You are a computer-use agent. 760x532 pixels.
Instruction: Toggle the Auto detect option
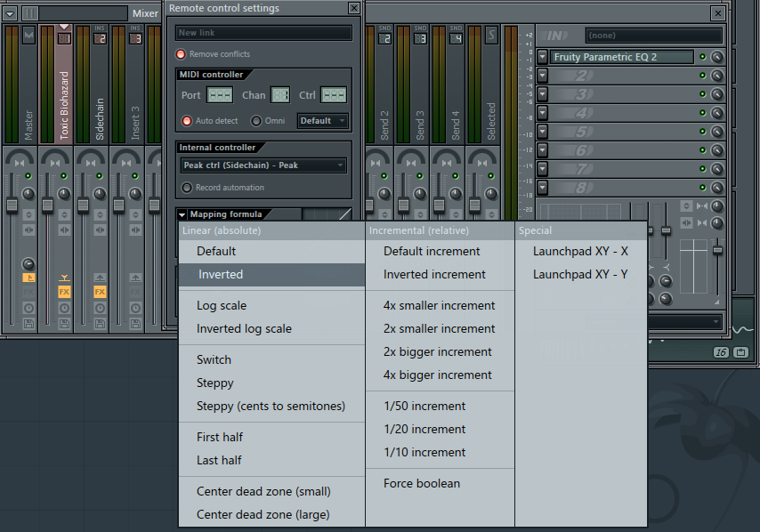point(187,121)
